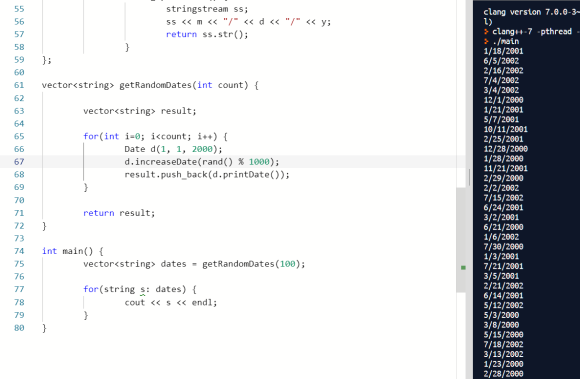Click the 100 argument in main function
Image resolution: width=580 pixels, height=379 pixels.
pos(287,264)
